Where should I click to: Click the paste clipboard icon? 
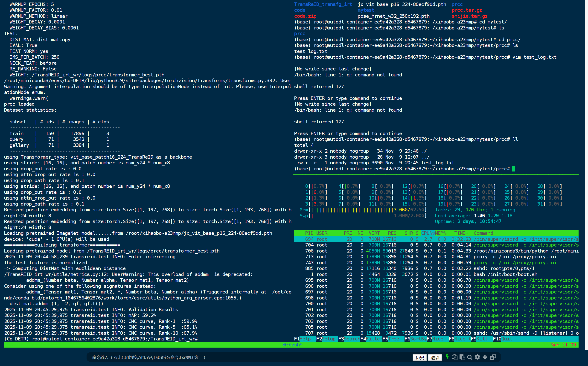[x=462, y=357]
